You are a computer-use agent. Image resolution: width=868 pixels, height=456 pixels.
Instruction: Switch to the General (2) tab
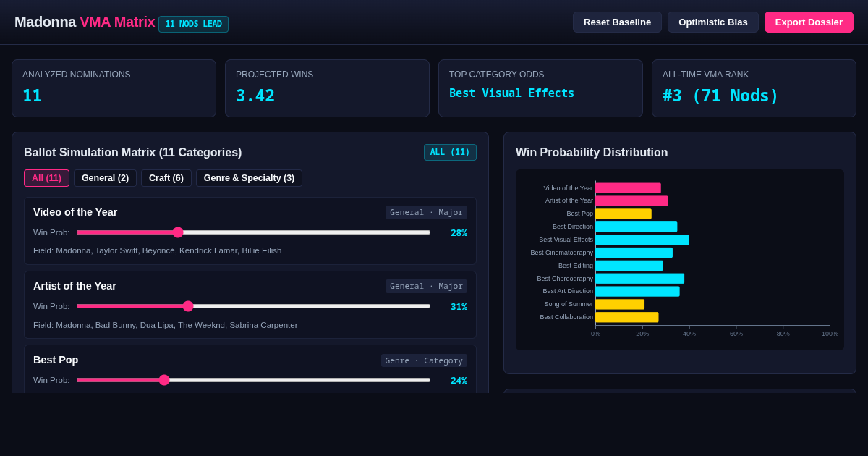(x=105, y=178)
